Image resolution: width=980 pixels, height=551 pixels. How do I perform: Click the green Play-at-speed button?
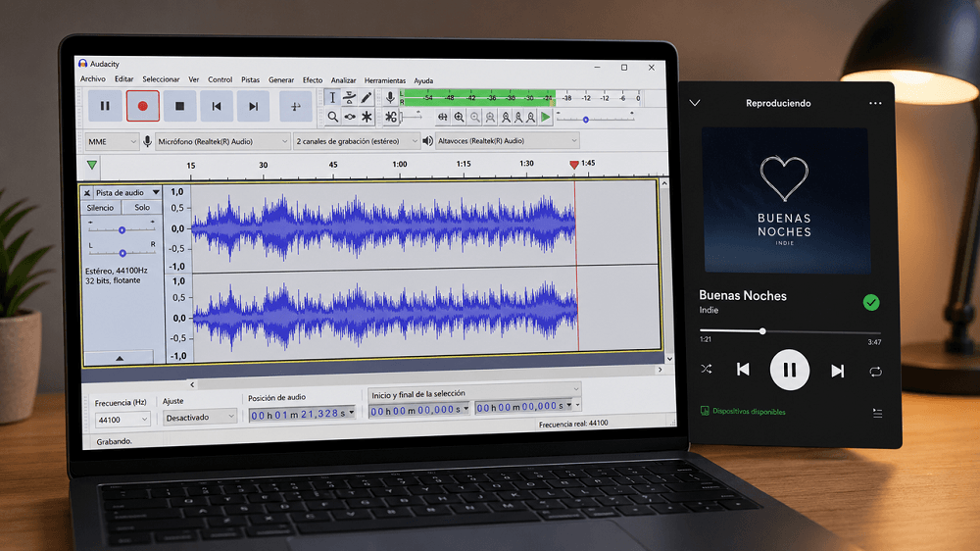[x=546, y=117]
